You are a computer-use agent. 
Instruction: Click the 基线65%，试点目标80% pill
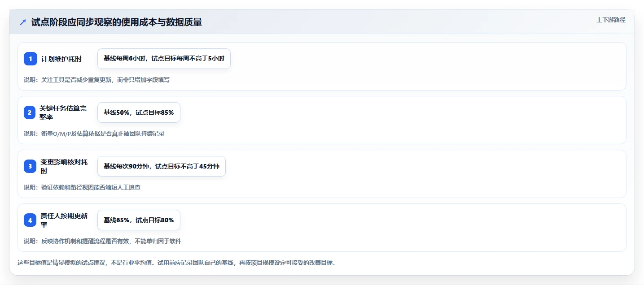tap(139, 220)
